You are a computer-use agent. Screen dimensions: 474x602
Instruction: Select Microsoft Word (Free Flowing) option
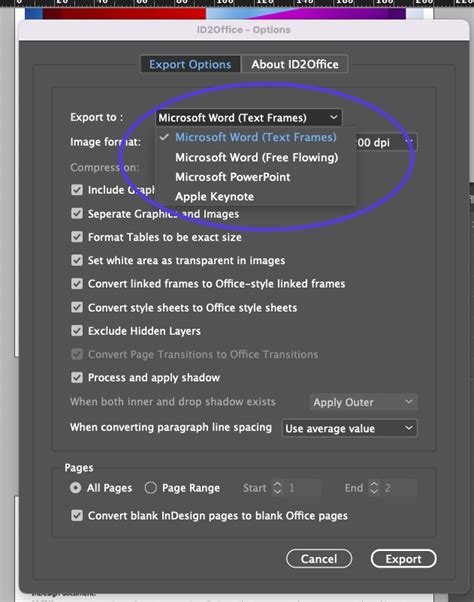click(256, 157)
